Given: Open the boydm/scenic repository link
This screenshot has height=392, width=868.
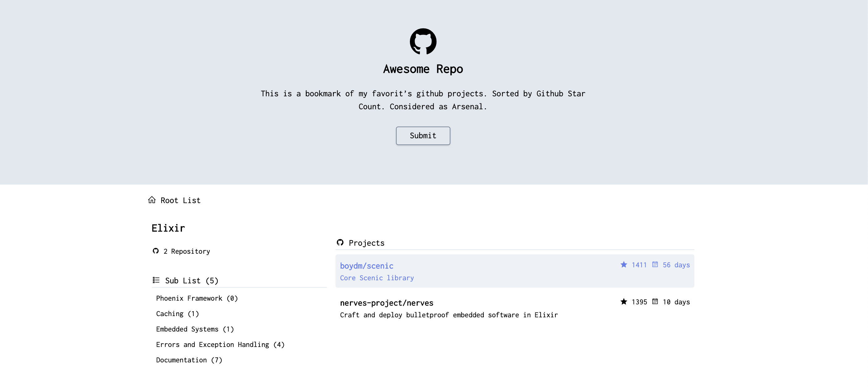Looking at the screenshot, I should 367,266.
